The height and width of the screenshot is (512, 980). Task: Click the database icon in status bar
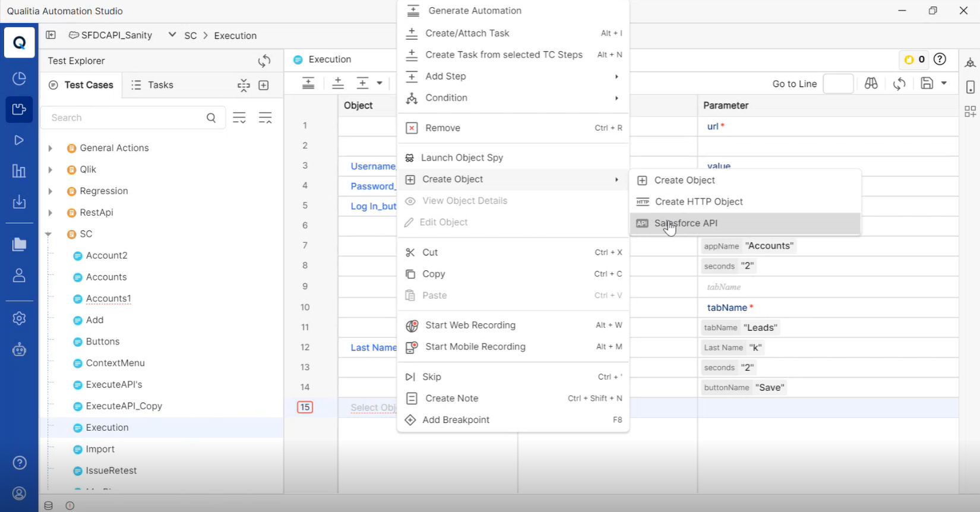49,505
